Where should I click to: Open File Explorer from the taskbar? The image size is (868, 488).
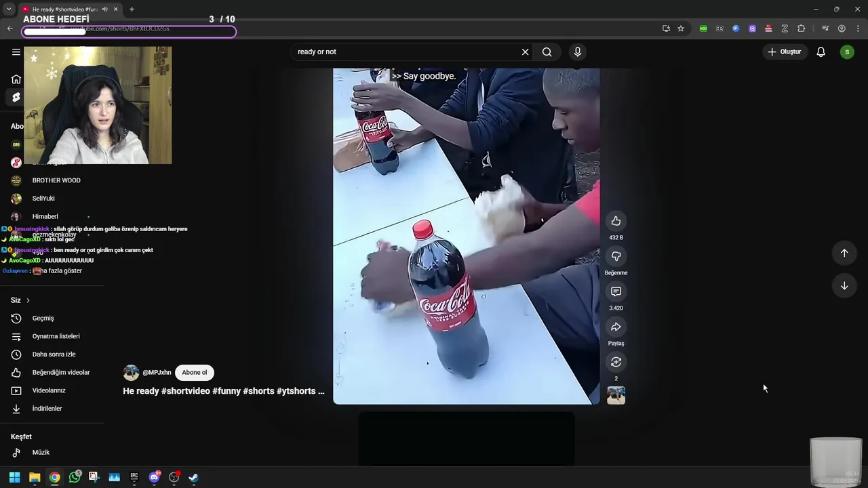pyautogui.click(x=35, y=477)
